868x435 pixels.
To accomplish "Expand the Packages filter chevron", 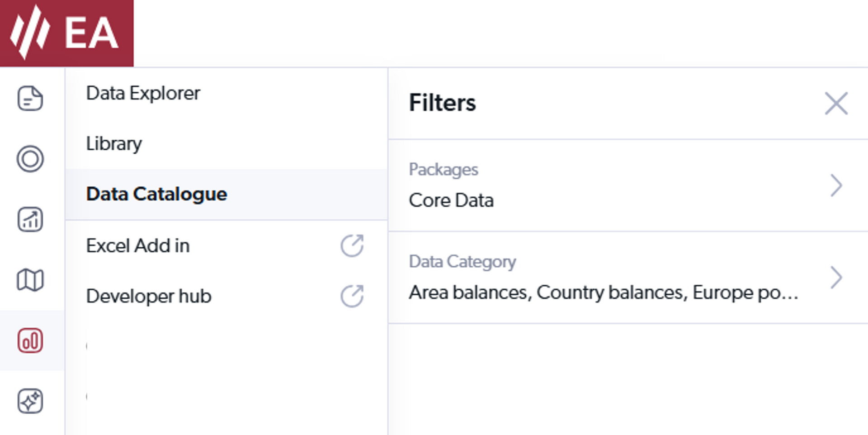I will click(x=836, y=185).
